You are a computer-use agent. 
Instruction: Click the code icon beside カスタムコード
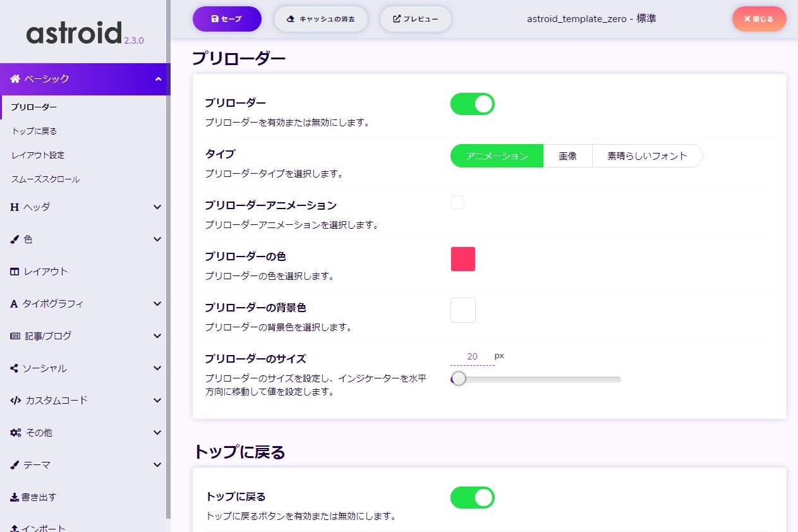tap(16, 401)
